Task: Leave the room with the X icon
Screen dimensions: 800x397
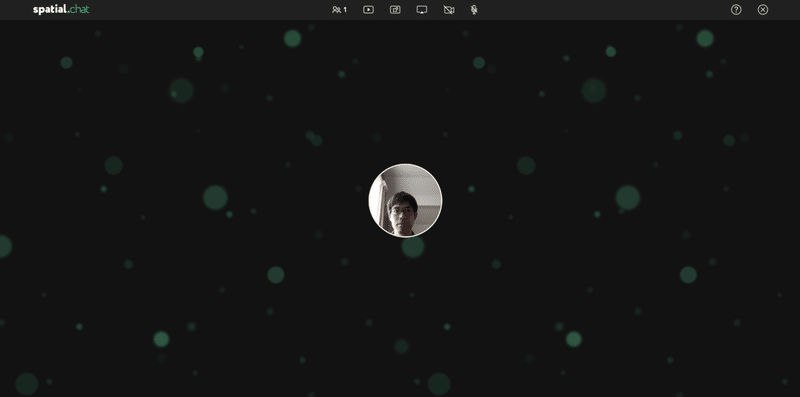Action: tap(763, 10)
